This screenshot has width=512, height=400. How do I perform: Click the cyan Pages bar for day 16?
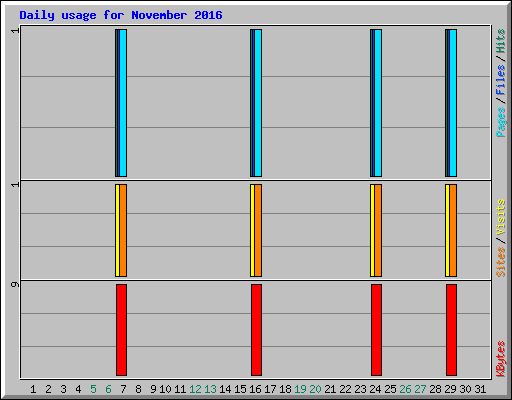pyautogui.click(x=258, y=103)
